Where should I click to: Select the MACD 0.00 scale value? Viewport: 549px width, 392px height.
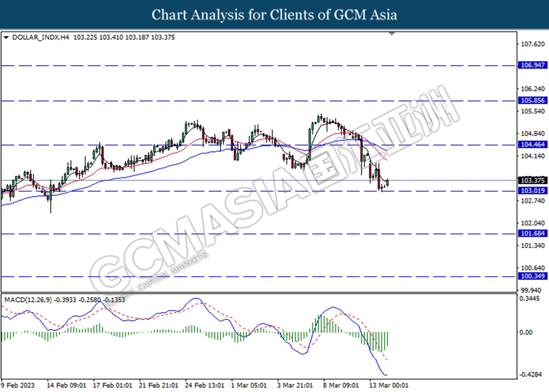526,332
